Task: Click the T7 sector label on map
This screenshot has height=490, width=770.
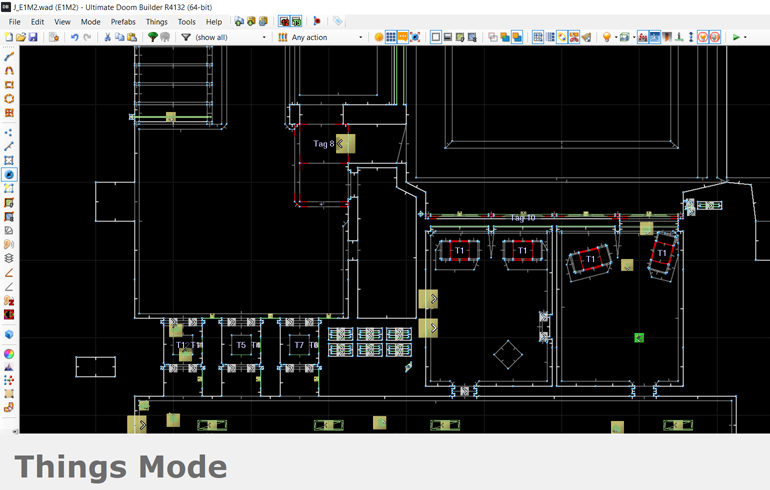Action: click(299, 345)
